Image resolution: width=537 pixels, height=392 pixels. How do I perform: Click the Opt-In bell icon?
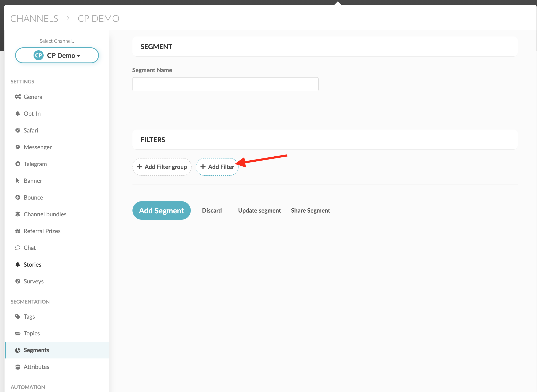coord(18,113)
